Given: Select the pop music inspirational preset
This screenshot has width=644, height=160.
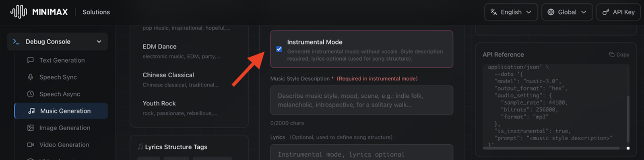Looking at the screenshot, I should click(186, 28).
